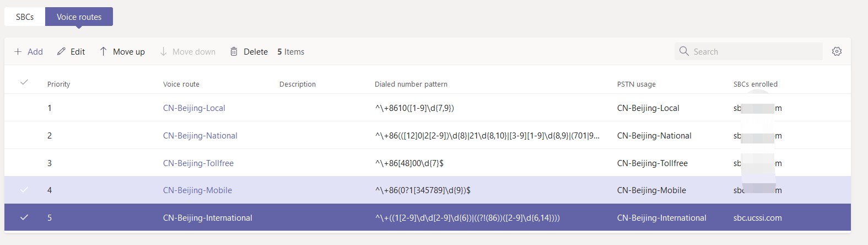Open the CN-Beijing-Local voice route link

[194, 108]
